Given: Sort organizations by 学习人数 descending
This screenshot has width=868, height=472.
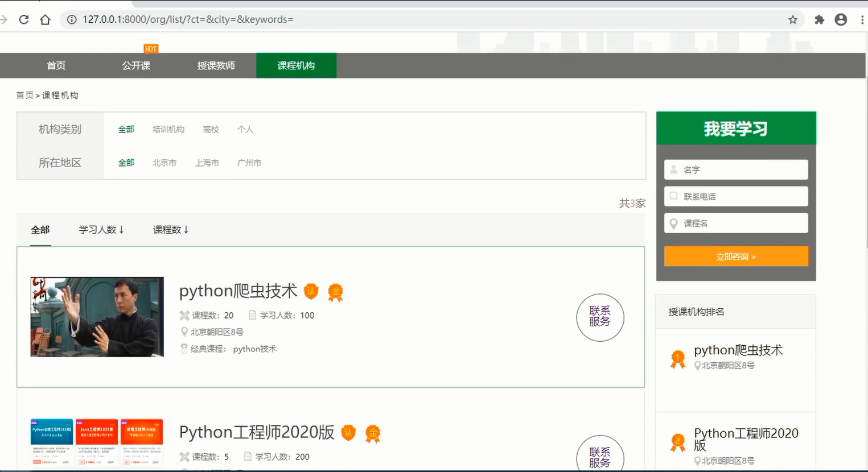Looking at the screenshot, I should pyautogui.click(x=101, y=229).
